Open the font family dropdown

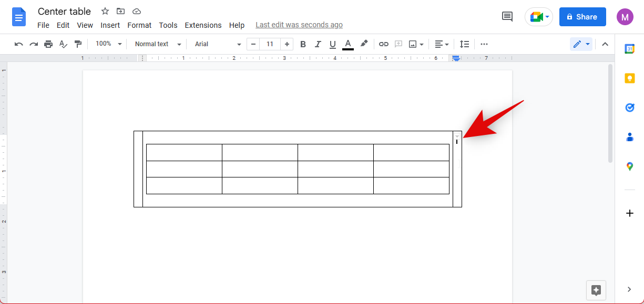click(216, 44)
